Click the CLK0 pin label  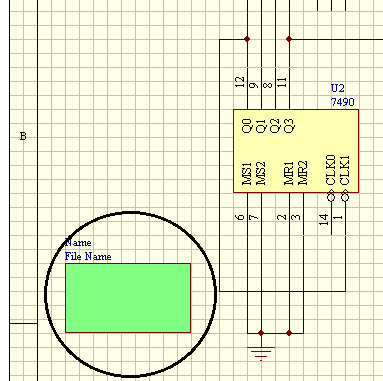point(331,170)
